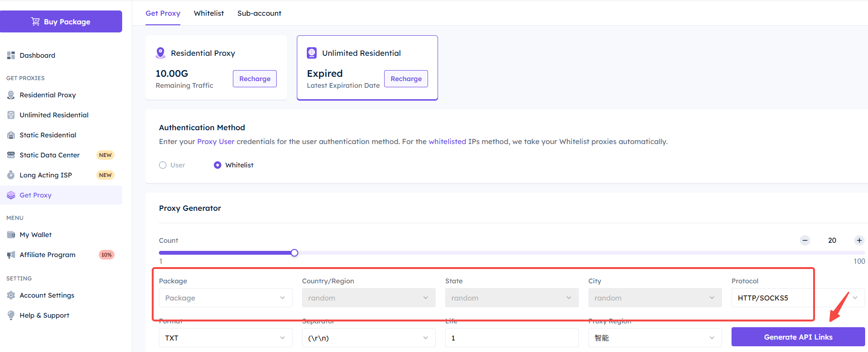Click the Get Proxy layers icon
This screenshot has height=352, width=868.
click(11, 195)
